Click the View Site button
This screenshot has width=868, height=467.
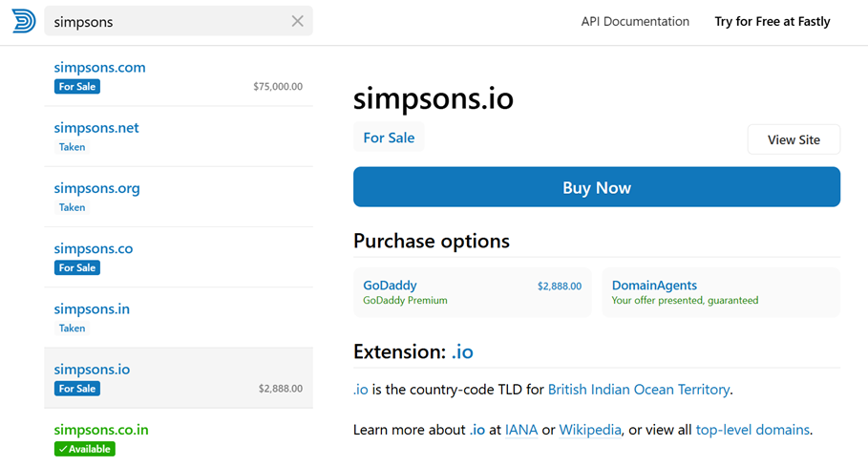pos(794,140)
